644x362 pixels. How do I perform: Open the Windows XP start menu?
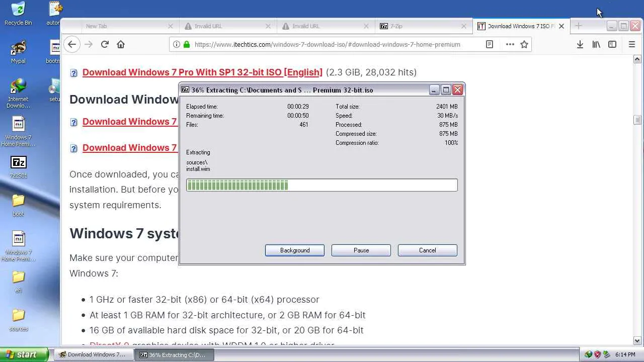pyautogui.click(x=24, y=354)
